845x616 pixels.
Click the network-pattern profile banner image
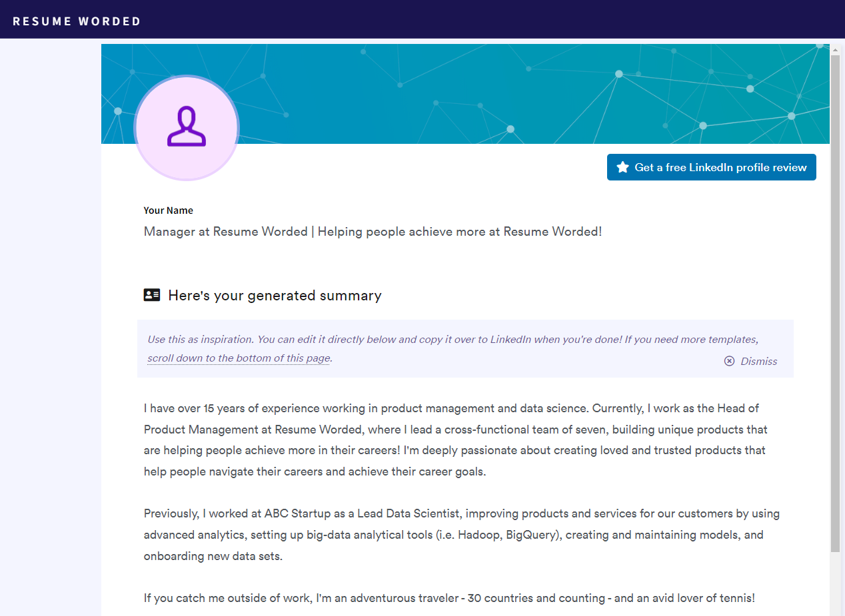pos(465,94)
